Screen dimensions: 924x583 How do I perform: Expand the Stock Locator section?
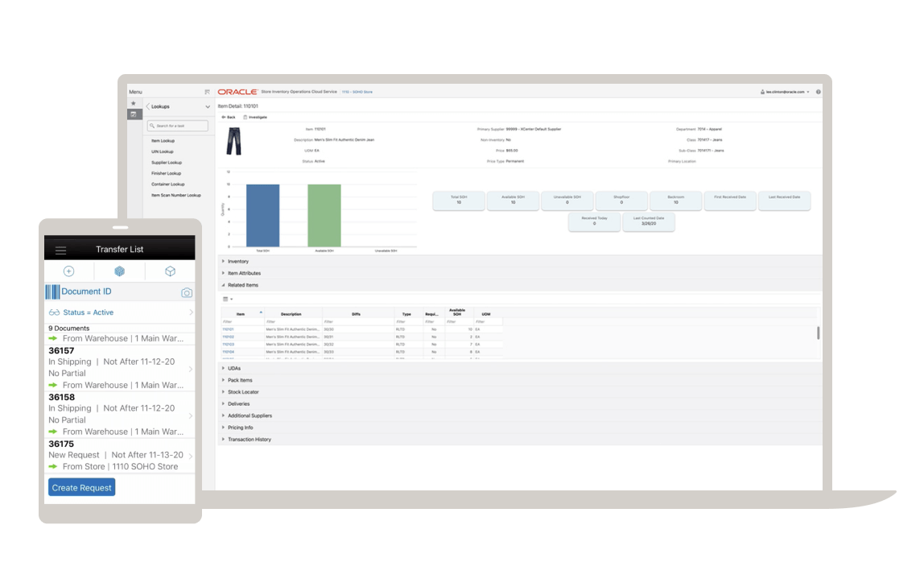coord(243,391)
